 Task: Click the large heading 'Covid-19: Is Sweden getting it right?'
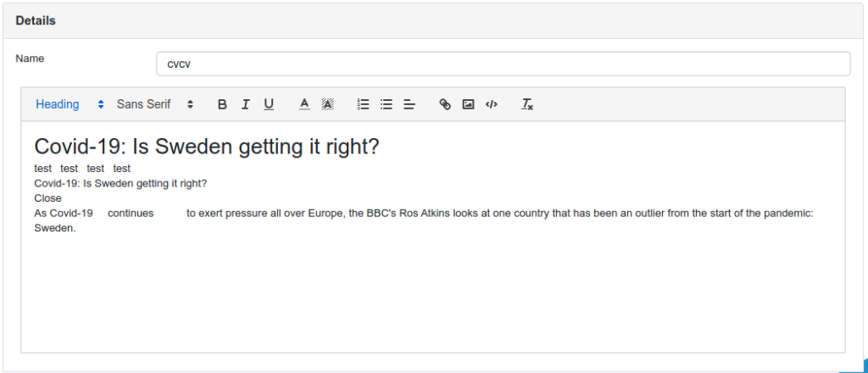point(207,148)
